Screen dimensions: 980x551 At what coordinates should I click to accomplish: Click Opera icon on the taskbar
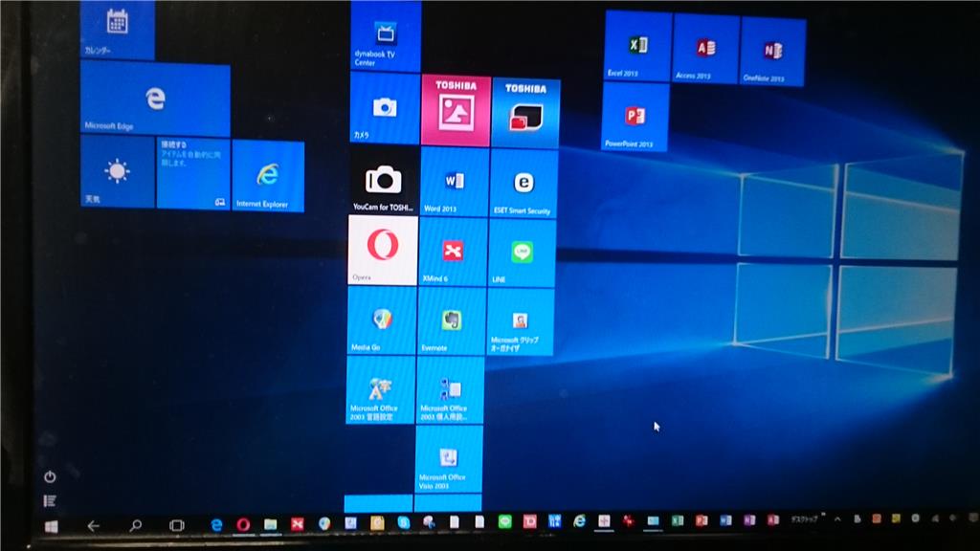pos(243,525)
